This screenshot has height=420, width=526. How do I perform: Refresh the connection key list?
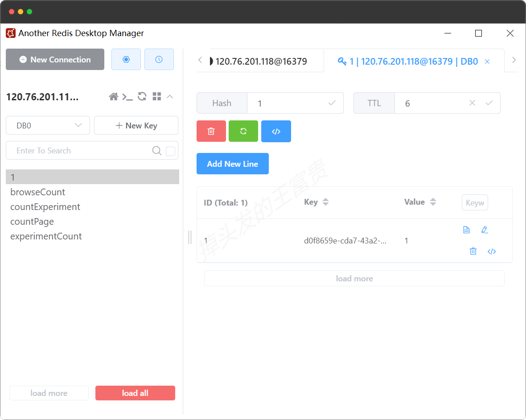[142, 97]
